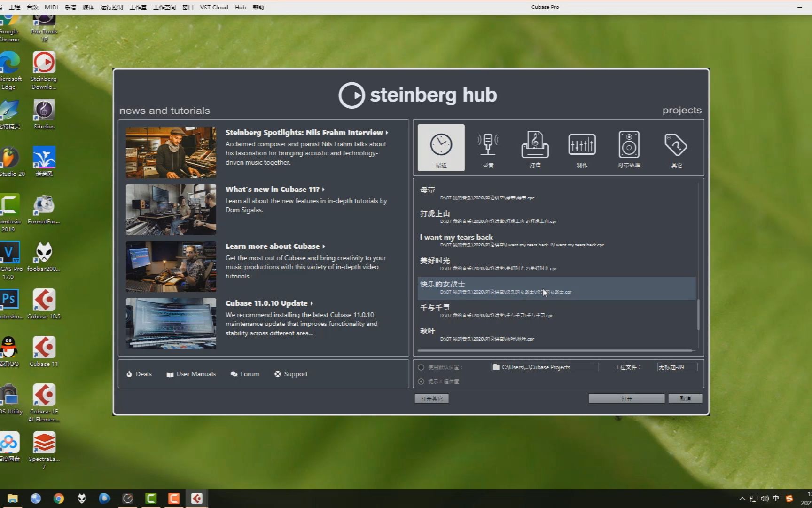Open the 帮助 menu
Image resolution: width=812 pixels, height=508 pixels.
258,7
